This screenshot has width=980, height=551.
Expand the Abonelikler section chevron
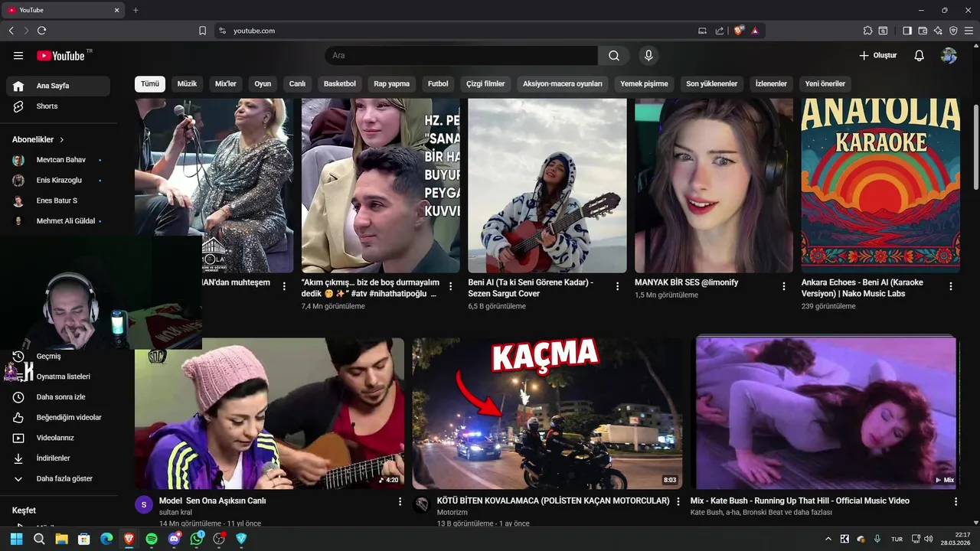(x=62, y=140)
